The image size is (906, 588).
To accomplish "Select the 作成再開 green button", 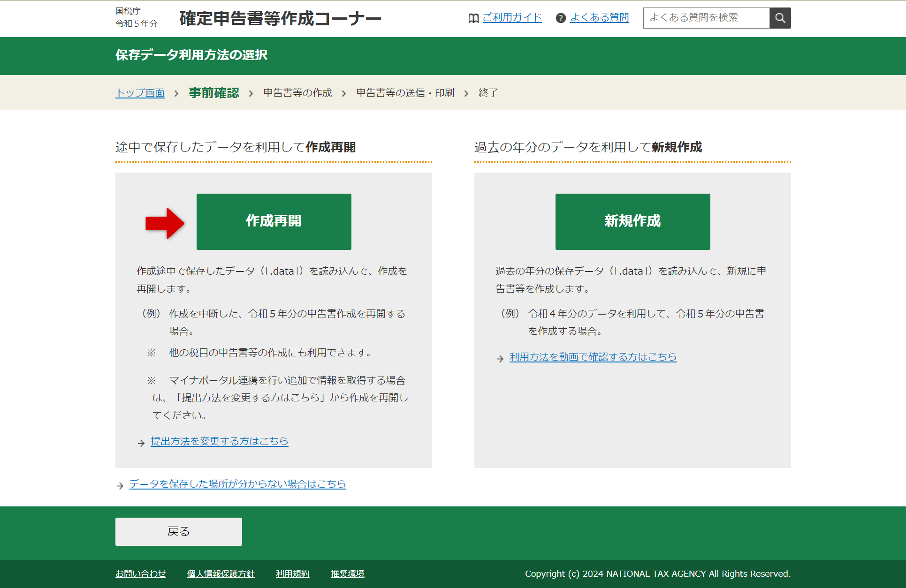I will pos(274,221).
